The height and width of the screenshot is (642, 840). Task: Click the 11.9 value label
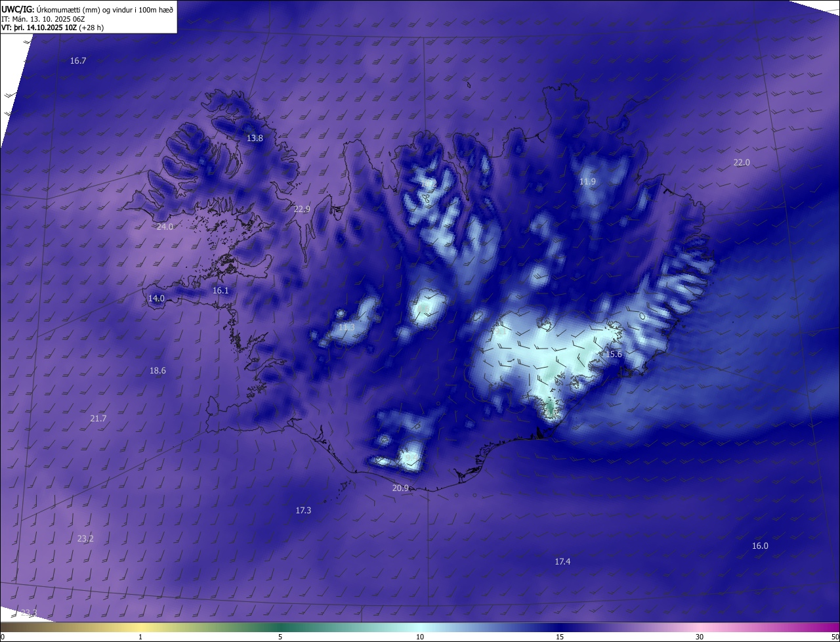[x=587, y=182]
